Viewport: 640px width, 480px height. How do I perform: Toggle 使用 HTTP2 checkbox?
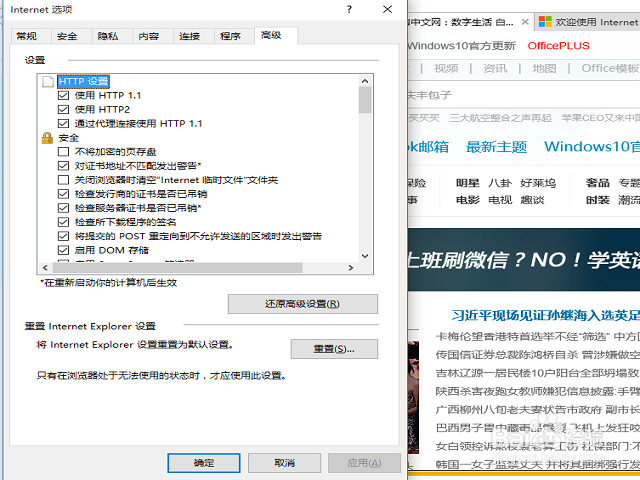tap(63, 109)
